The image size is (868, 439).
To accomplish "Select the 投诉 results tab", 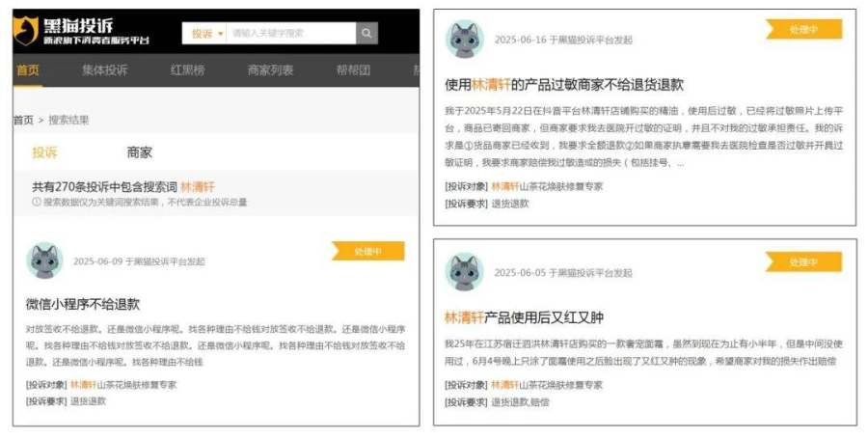I will point(44,152).
